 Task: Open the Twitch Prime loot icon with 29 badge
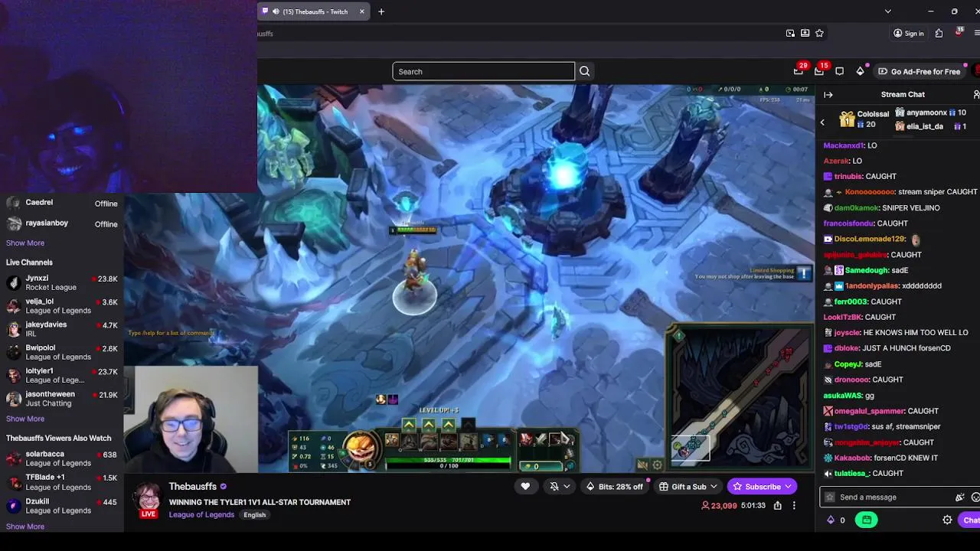799,71
